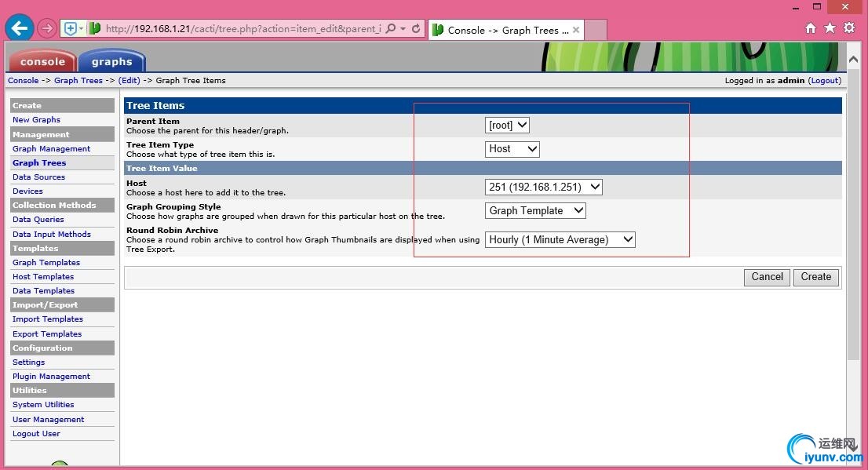
Task: Open the Host 251 (192.168.1.251) dropdown
Action: tap(544, 187)
